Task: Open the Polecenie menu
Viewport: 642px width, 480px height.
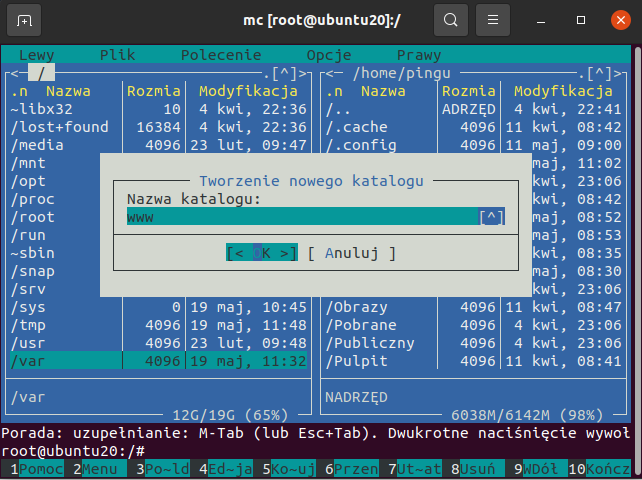Action: tap(221, 55)
